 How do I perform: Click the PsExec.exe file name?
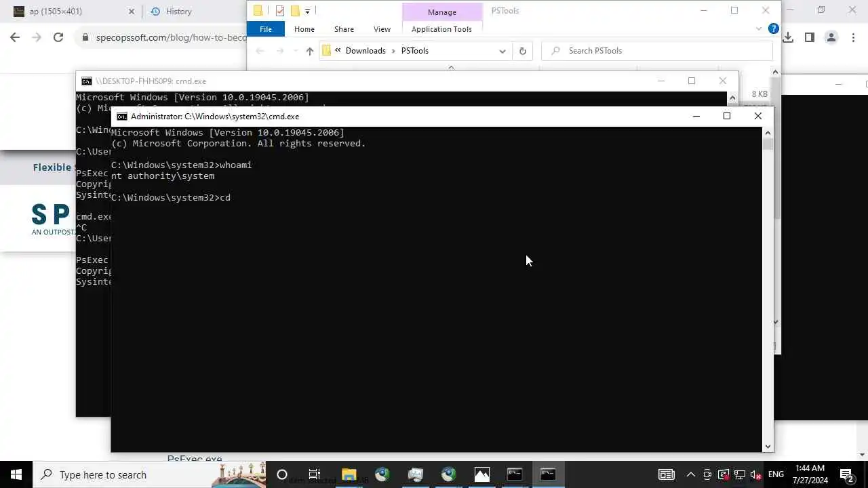(x=195, y=459)
